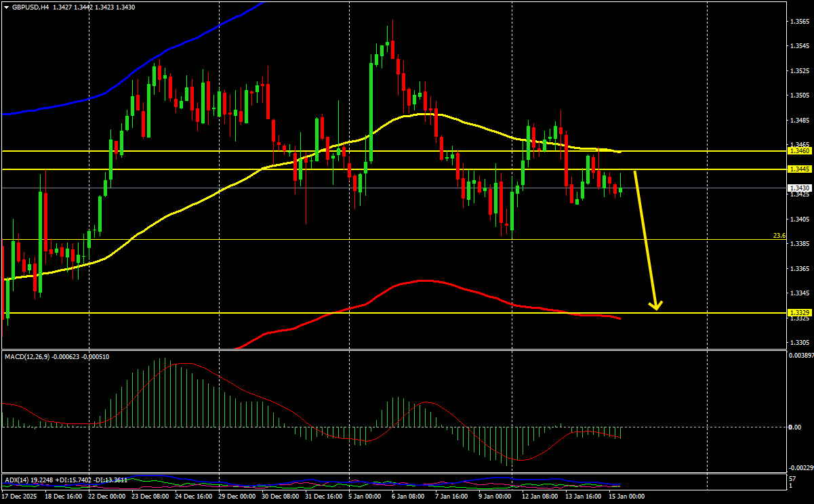Click the 22 Dec 00:00 time label
Screen dimensions: 814x504
click(106, 497)
